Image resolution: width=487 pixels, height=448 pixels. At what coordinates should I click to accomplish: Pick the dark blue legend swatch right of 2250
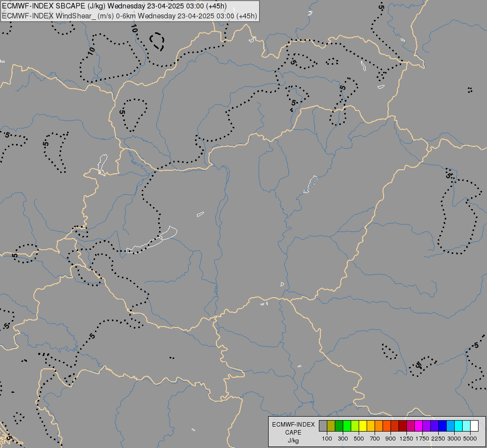(x=443, y=426)
